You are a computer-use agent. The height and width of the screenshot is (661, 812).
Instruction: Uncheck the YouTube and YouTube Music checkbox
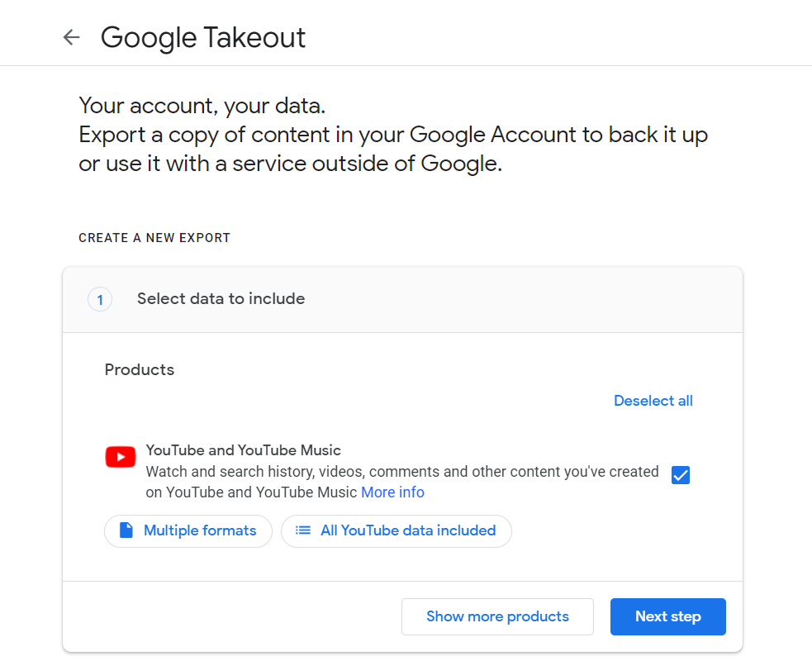[681, 474]
